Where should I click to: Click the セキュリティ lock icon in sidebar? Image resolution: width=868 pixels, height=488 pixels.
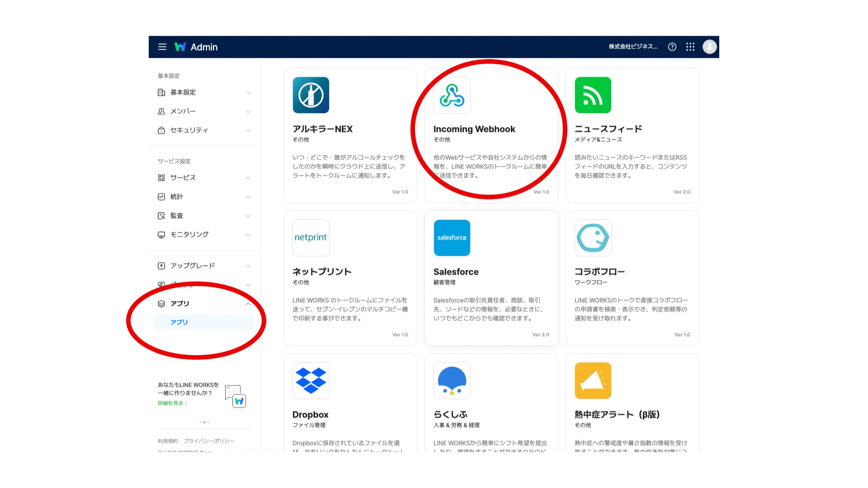click(x=161, y=130)
